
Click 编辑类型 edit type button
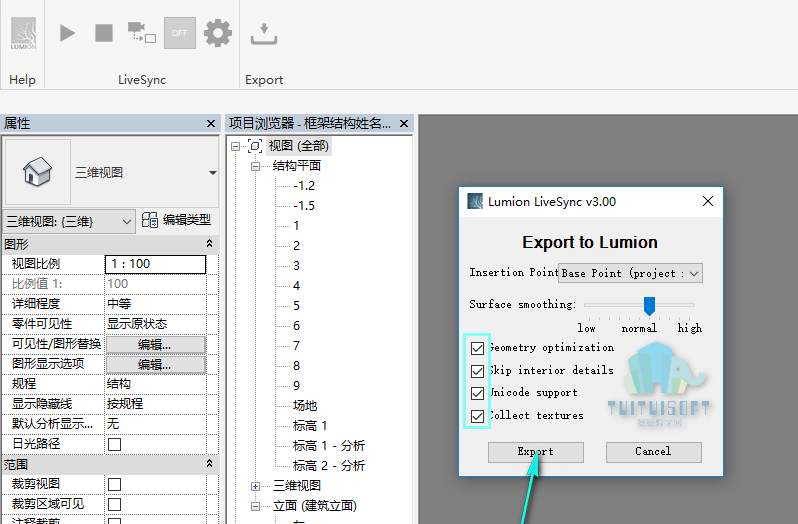[176, 220]
